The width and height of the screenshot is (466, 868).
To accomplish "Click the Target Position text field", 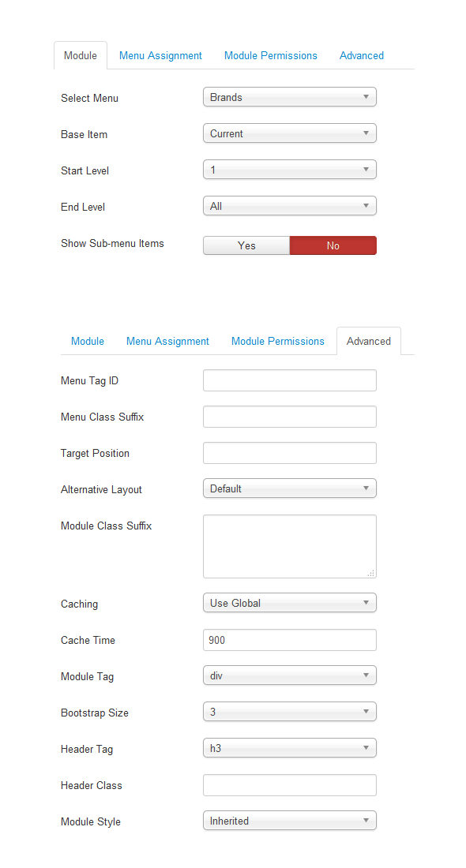I will (290, 454).
